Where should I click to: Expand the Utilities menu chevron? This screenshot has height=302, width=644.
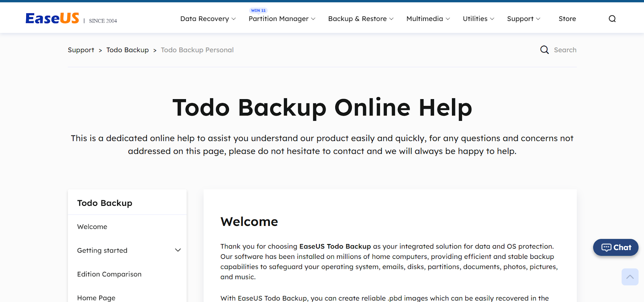[492, 19]
